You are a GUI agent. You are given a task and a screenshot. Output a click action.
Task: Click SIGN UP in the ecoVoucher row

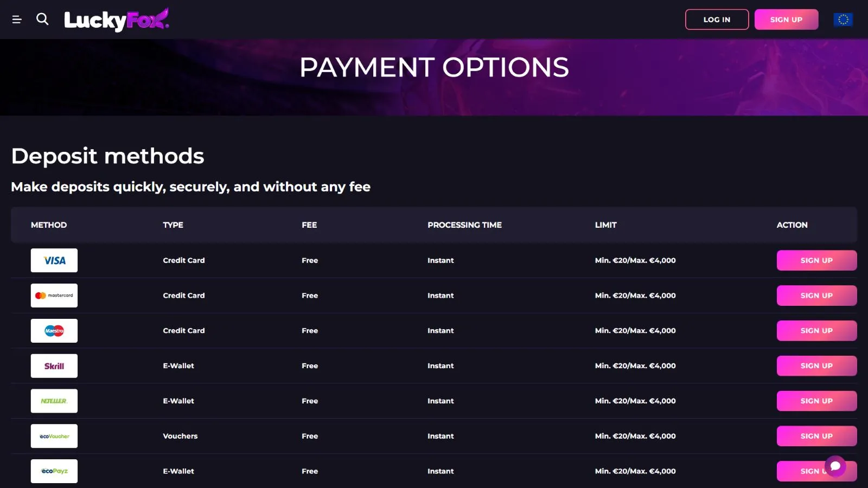[816, 436]
